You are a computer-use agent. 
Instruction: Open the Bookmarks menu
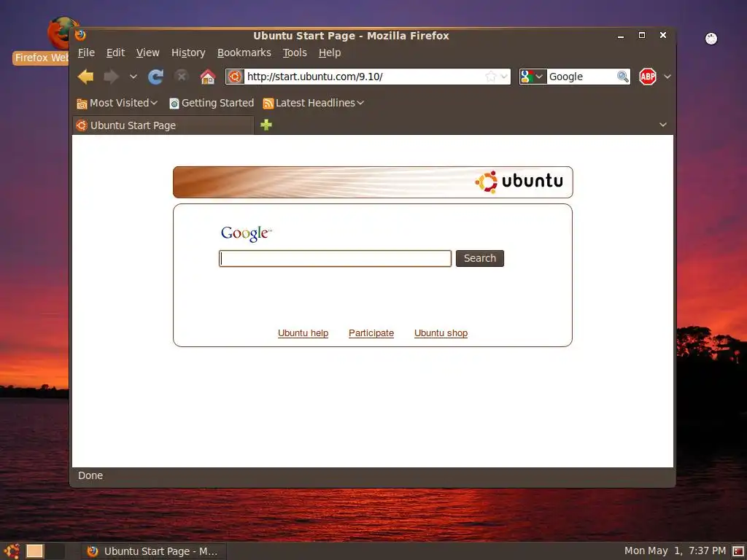(x=244, y=52)
